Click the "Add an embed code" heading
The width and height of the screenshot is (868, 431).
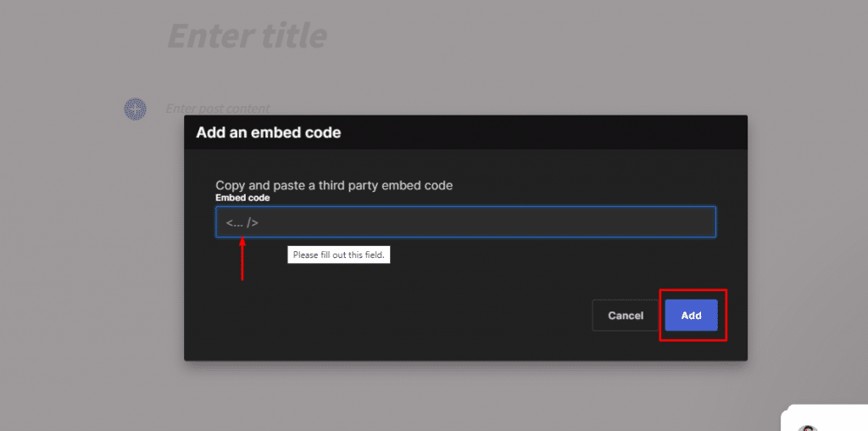click(269, 132)
